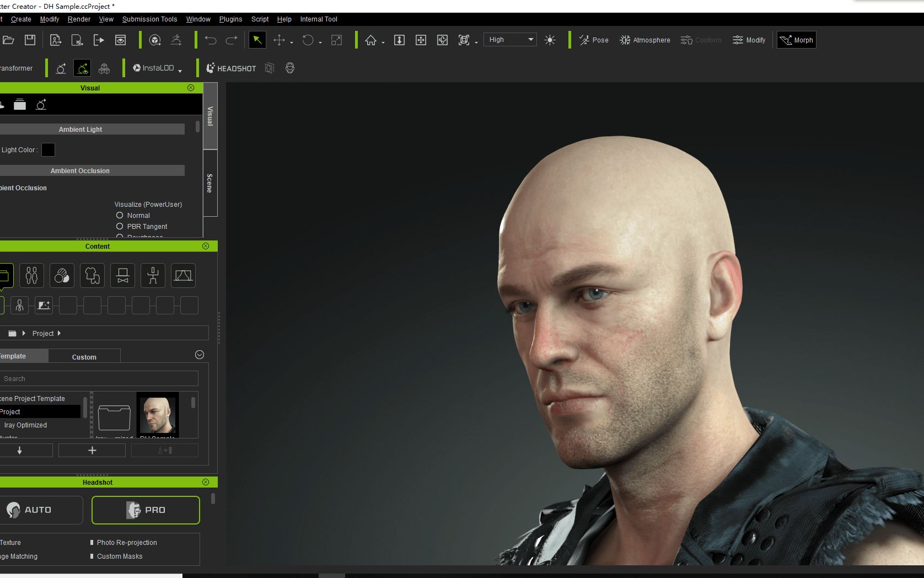Click the pose figure icon in Content
This screenshot has width=924, height=578.
[x=153, y=275]
